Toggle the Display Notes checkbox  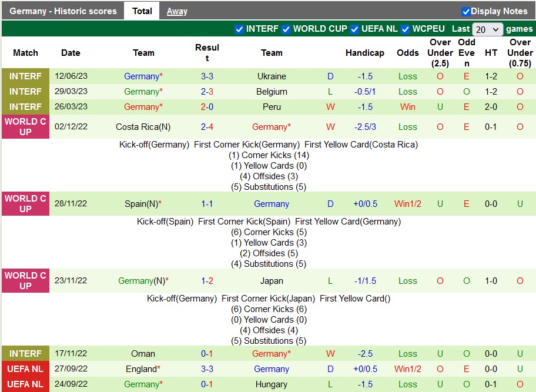click(465, 11)
